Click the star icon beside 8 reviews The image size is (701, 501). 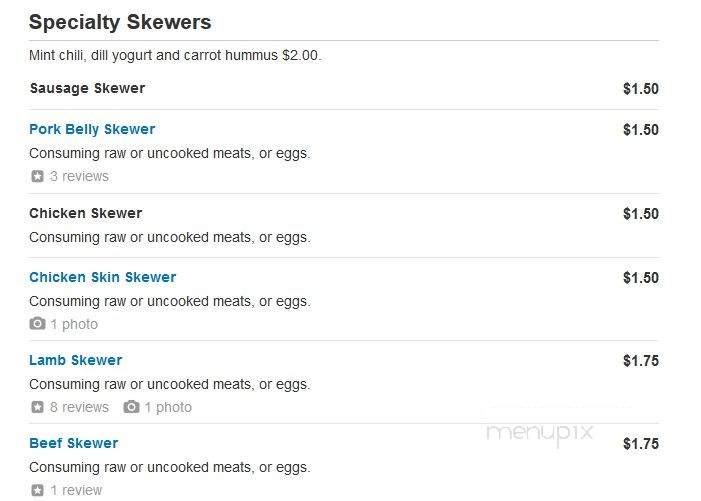(38, 407)
